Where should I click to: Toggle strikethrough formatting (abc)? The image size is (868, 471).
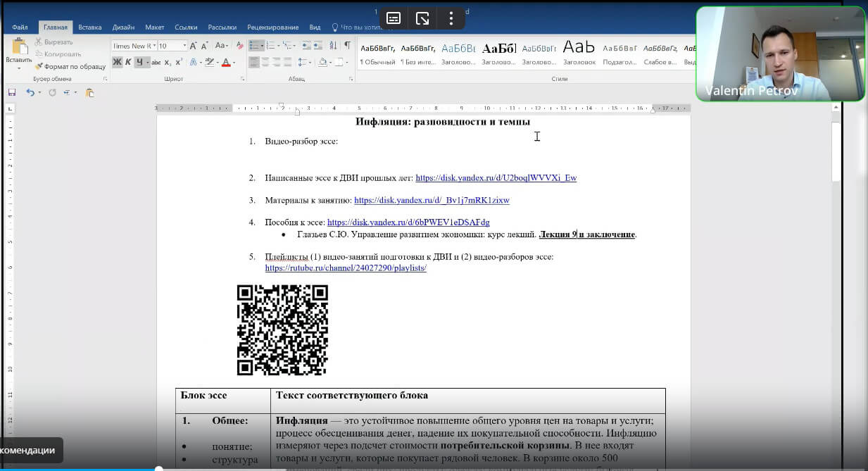click(x=156, y=62)
